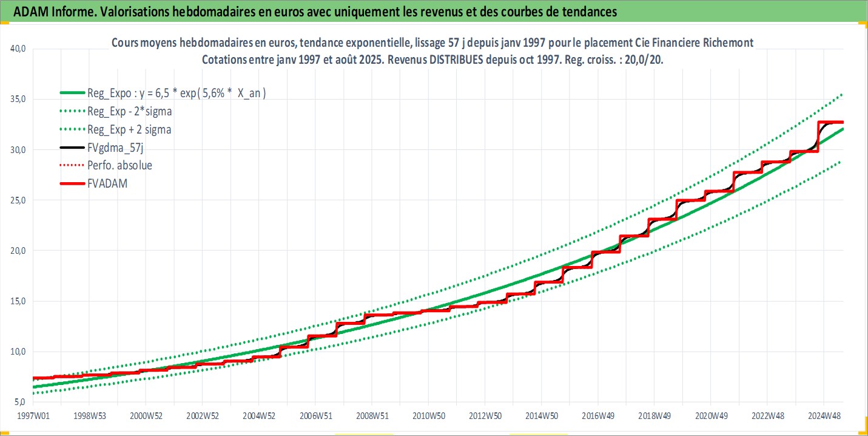This screenshot has width=868, height=436.
Task: Click the 40,0 y-axis label
Action: [17, 49]
